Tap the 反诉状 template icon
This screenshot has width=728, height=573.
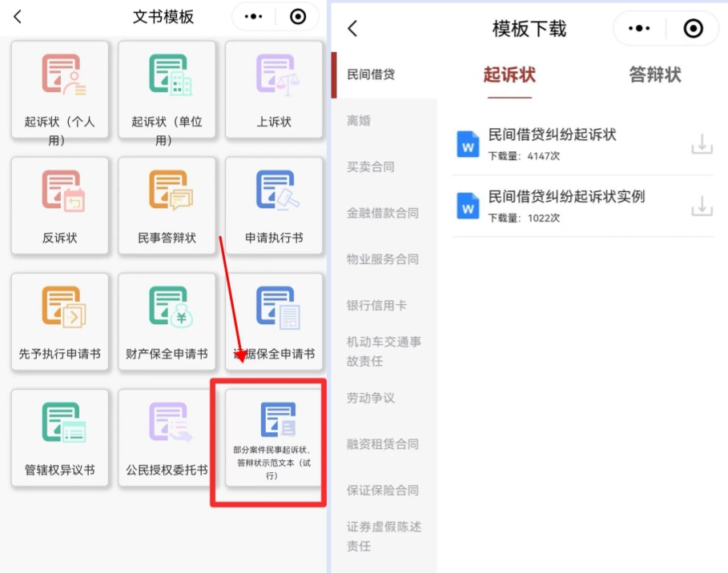coord(59,198)
